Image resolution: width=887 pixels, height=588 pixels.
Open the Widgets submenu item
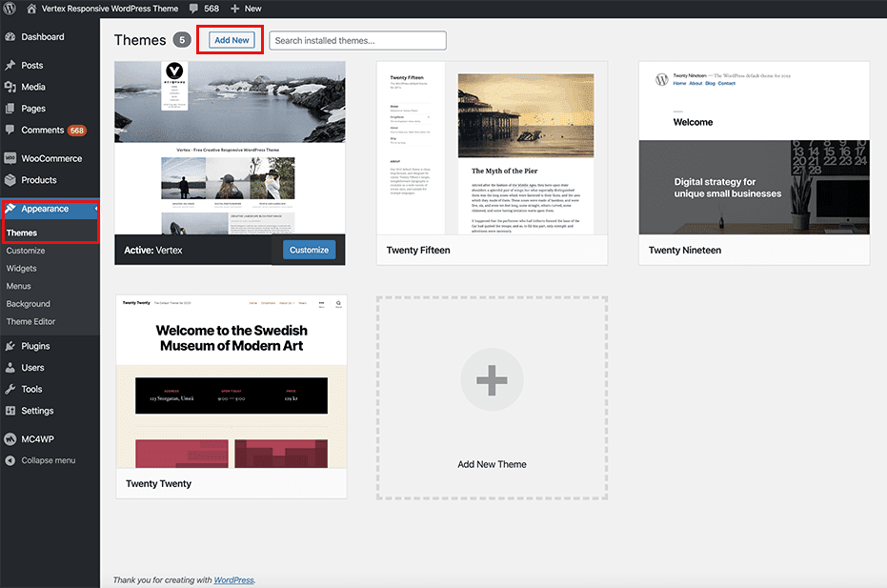click(22, 268)
